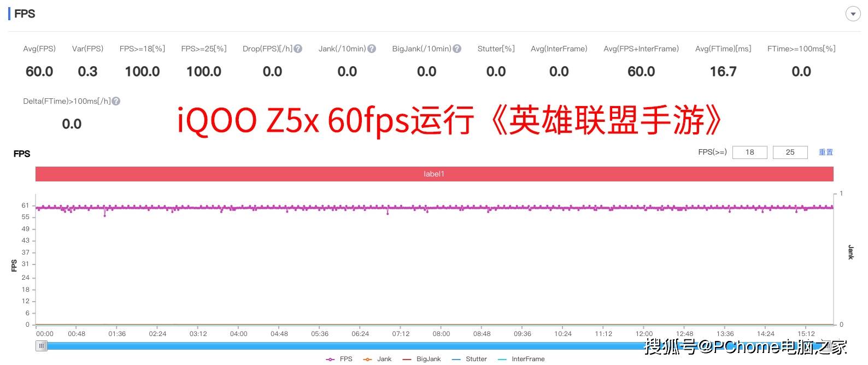Screen dimensions: 868x365
Task: Click the 61 value on FPS axis
Action: [x=25, y=205]
